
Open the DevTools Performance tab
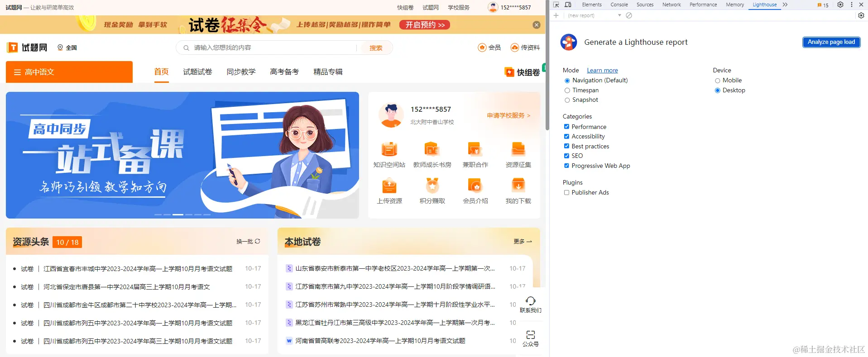[x=703, y=5]
